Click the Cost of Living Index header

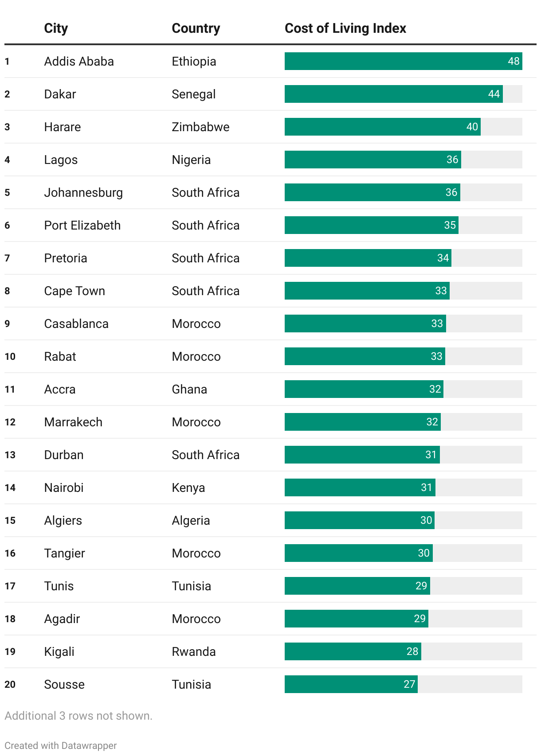click(x=345, y=28)
